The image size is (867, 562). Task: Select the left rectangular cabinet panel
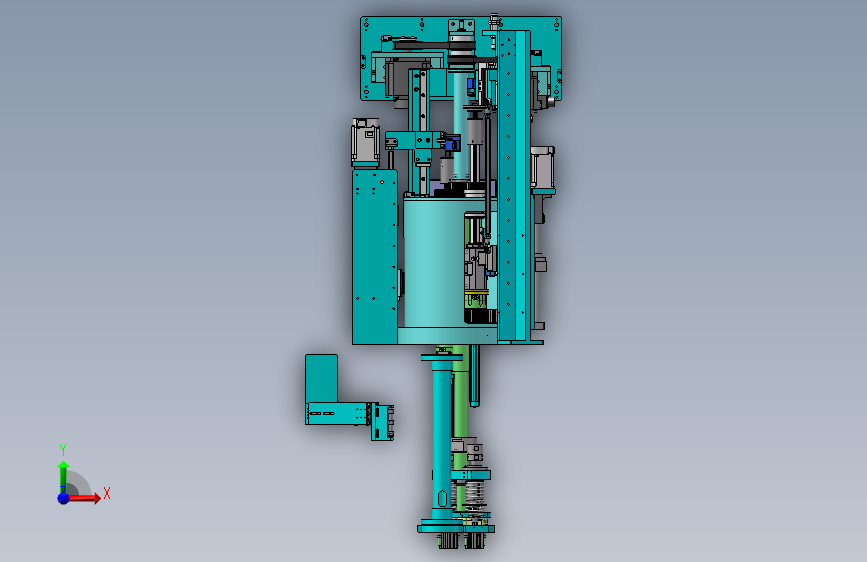[x=374, y=257]
